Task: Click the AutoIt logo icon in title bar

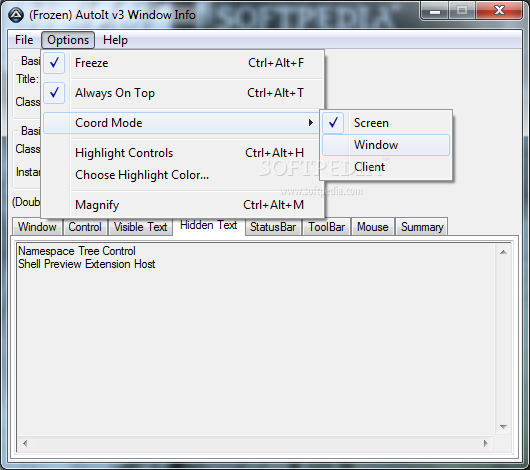Action: tap(16, 15)
